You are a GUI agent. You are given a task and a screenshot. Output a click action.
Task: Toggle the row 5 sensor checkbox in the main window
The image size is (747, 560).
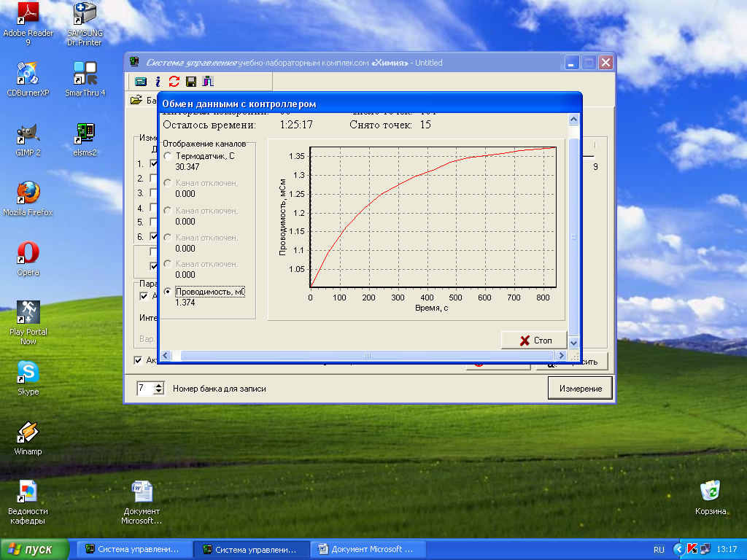point(153,222)
